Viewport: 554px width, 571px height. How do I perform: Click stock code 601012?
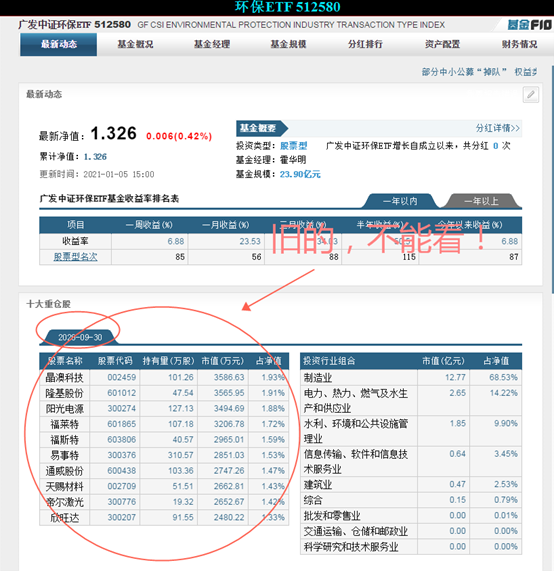122,393
